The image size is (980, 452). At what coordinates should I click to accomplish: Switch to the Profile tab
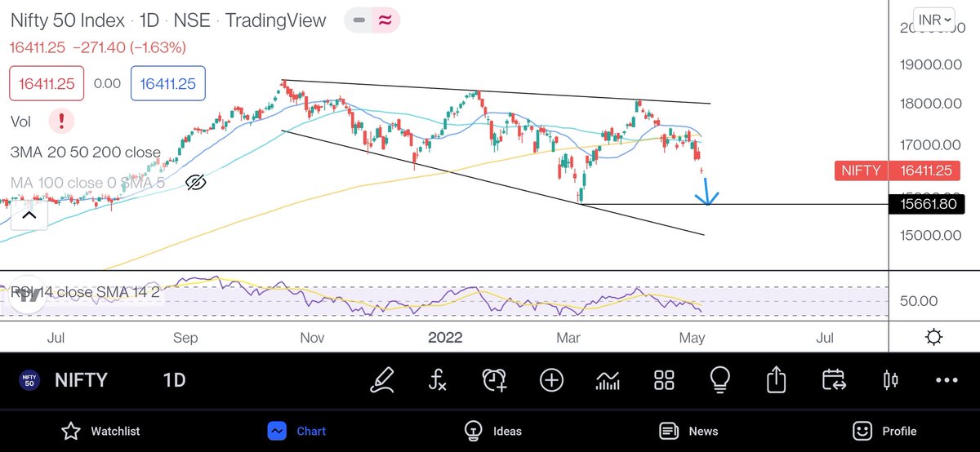click(x=884, y=431)
